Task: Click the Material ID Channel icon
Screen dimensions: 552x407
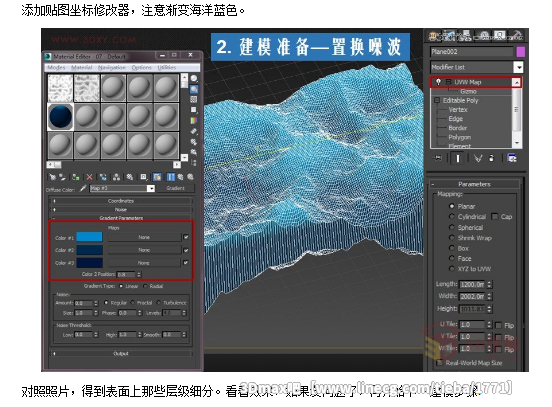Action: tap(144, 177)
